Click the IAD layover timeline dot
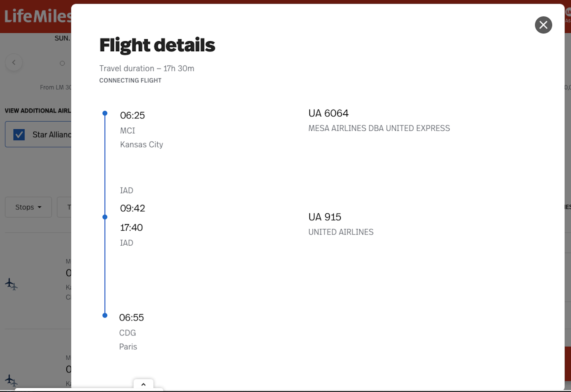The width and height of the screenshot is (571, 392). (x=105, y=217)
